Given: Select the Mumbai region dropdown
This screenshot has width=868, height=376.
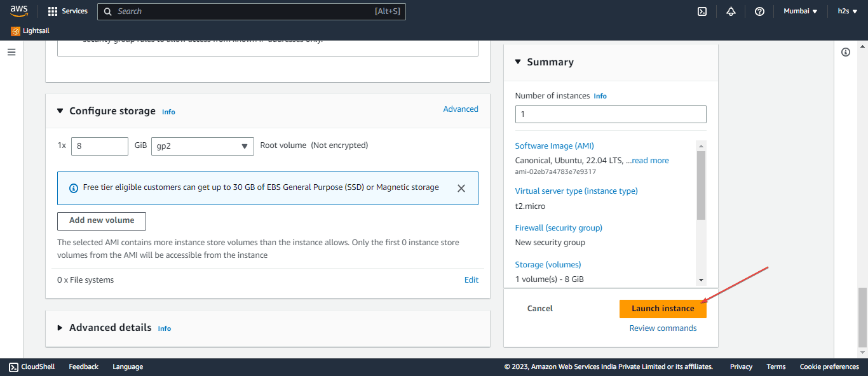Looking at the screenshot, I should [x=801, y=11].
